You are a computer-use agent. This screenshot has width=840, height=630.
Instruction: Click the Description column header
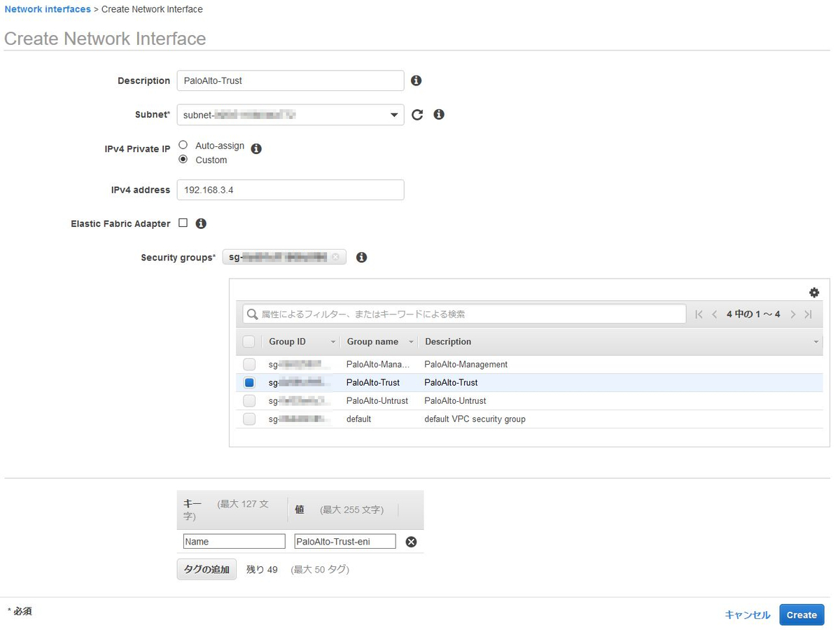[x=448, y=342]
